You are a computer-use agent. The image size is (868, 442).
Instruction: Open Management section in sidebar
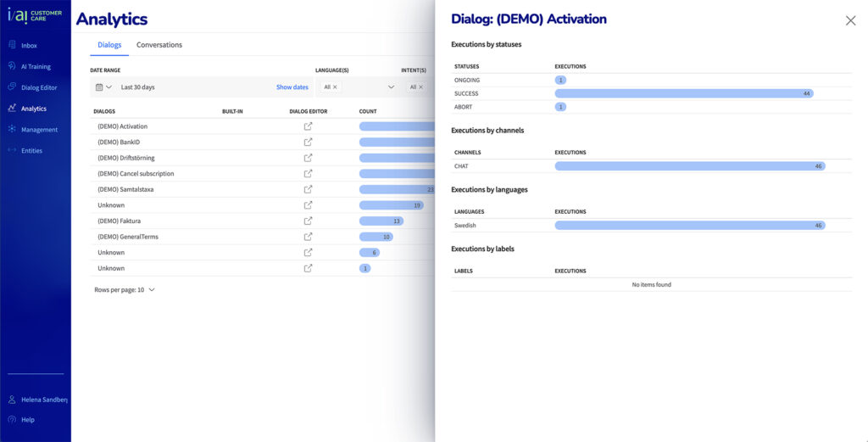point(39,130)
